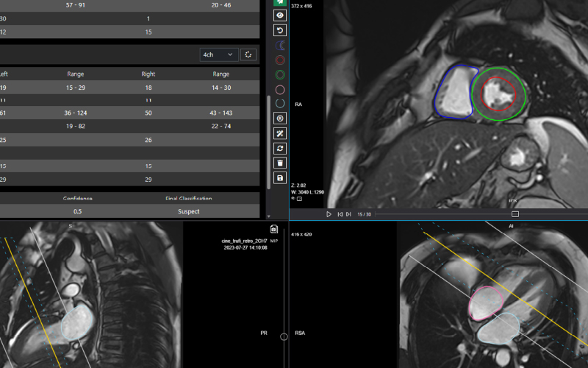Viewport: 588px width, 368px height.
Task: Play the cine sequence
Action: 329,214
